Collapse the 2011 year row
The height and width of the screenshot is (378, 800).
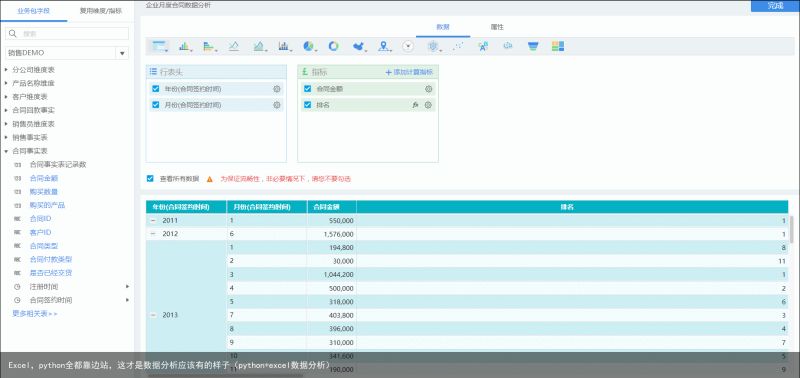pyautogui.click(x=153, y=221)
